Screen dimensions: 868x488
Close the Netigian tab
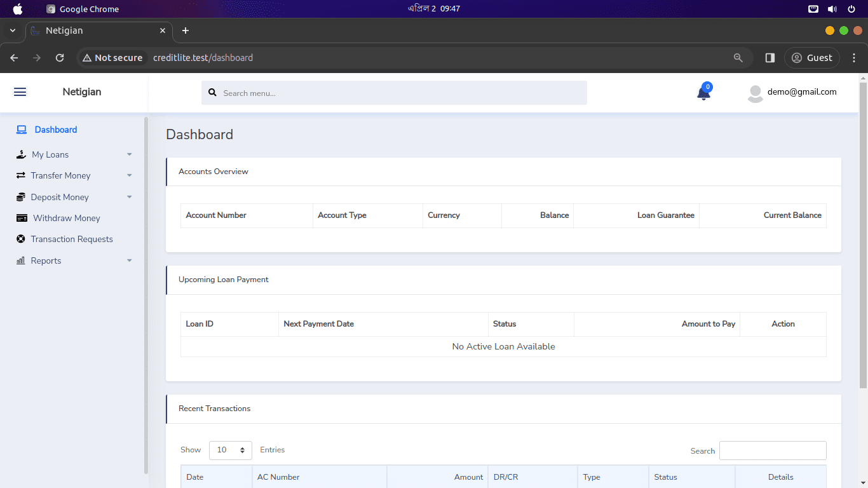(x=163, y=30)
